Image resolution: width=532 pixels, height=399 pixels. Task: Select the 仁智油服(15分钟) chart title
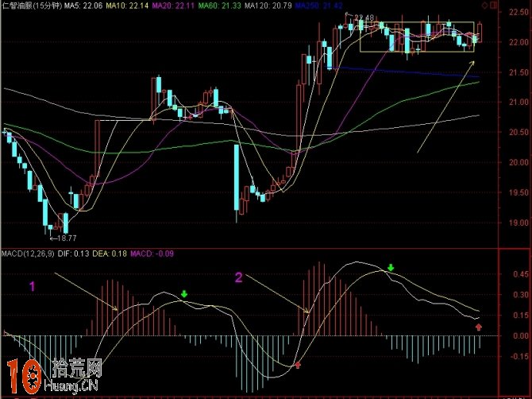point(32,6)
